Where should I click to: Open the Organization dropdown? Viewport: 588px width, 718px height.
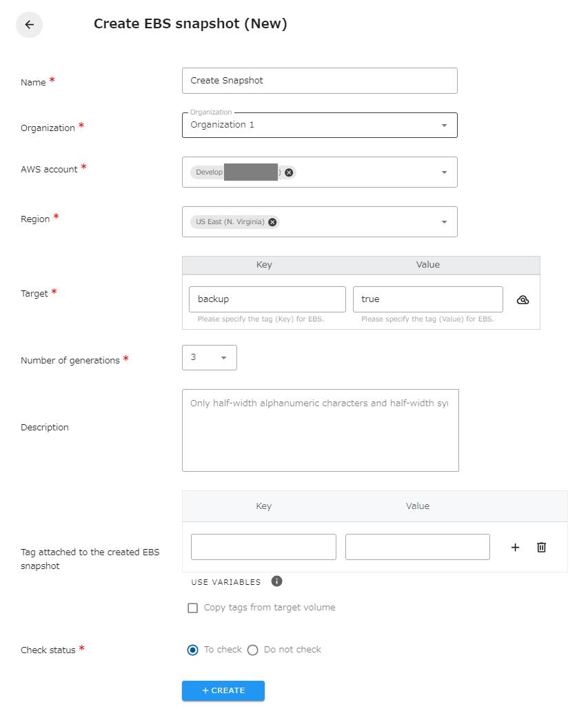[x=445, y=125]
